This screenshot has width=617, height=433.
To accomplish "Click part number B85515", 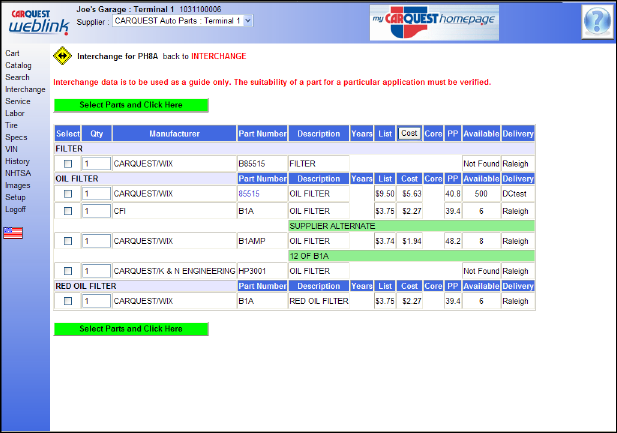I will [x=252, y=164].
